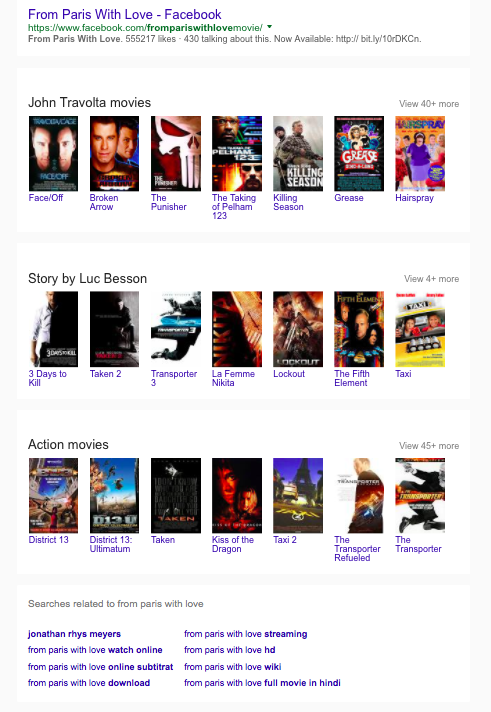Click The Punisher skull poster
The width and height of the screenshot is (491, 712).
pos(176,153)
